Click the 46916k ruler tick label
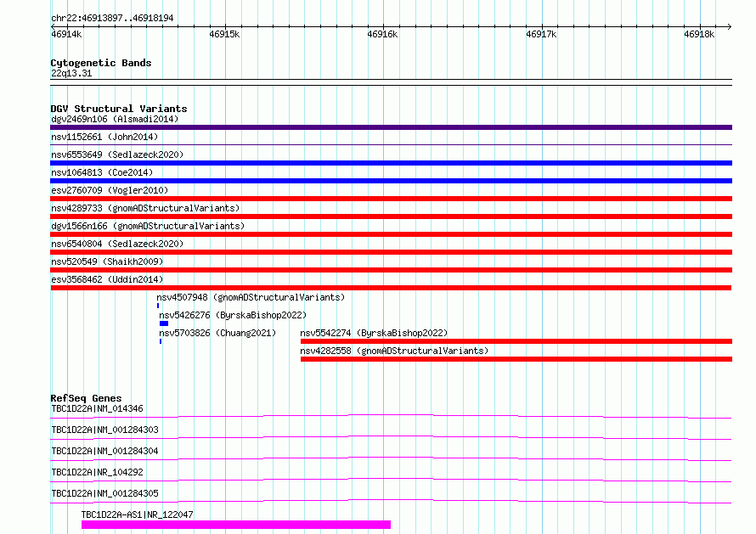Image resolution: width=756 pixels, height=534 pixels. [382, 34]
